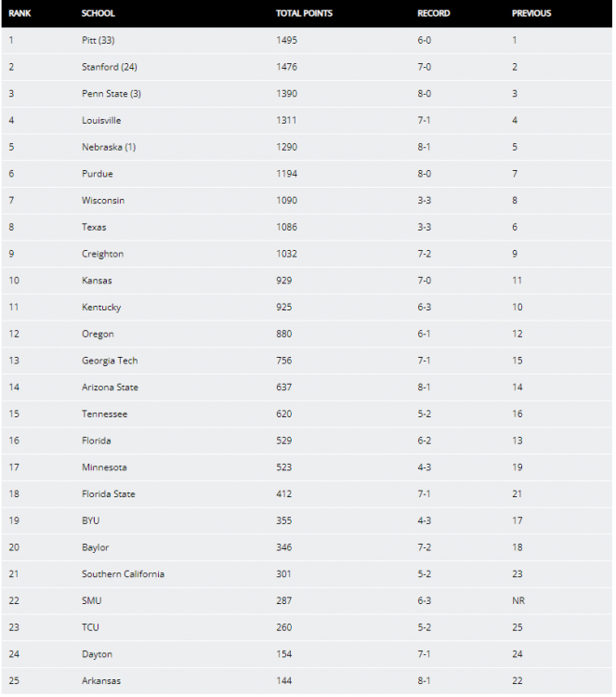Click the Wisconsin school name
Viewport: 616px width, 697px height.
103,201
